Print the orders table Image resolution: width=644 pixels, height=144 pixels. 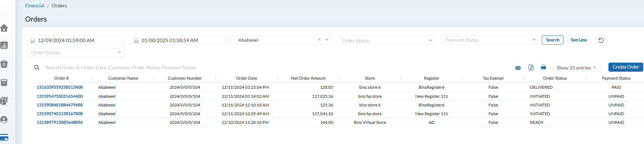coord(543,67)
